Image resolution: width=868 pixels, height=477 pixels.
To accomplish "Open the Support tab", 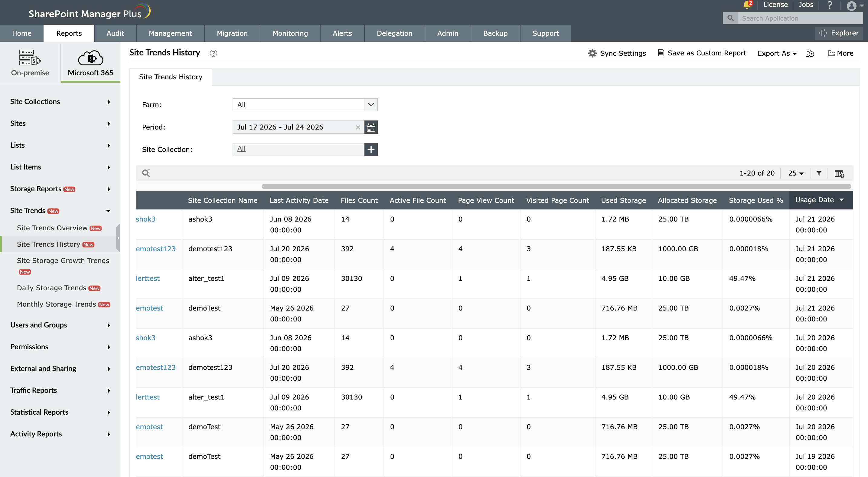I will pyautogui.click(x=546, y=33).
